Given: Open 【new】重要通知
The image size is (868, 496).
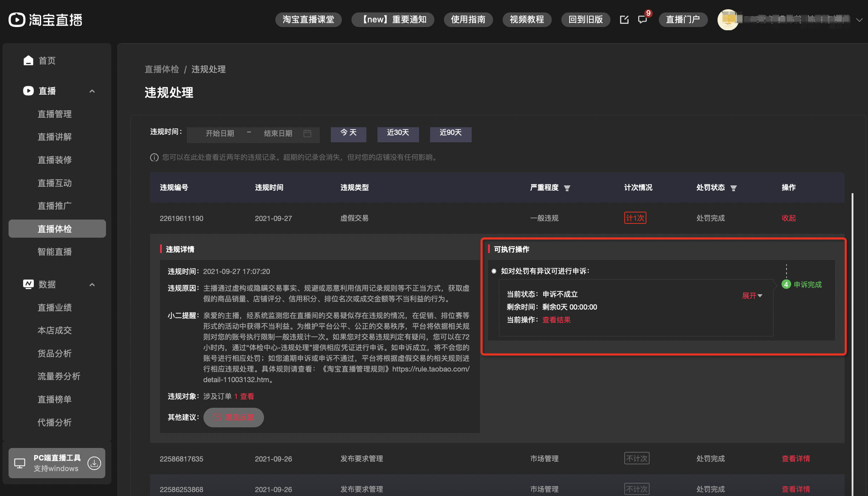Looking at the screenshot, I should [393, 20].
